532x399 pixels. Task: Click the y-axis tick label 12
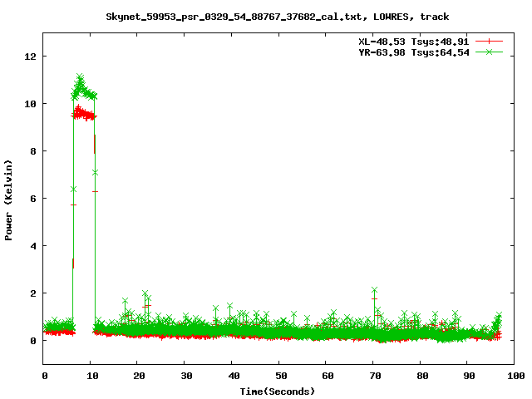point(30,57)
